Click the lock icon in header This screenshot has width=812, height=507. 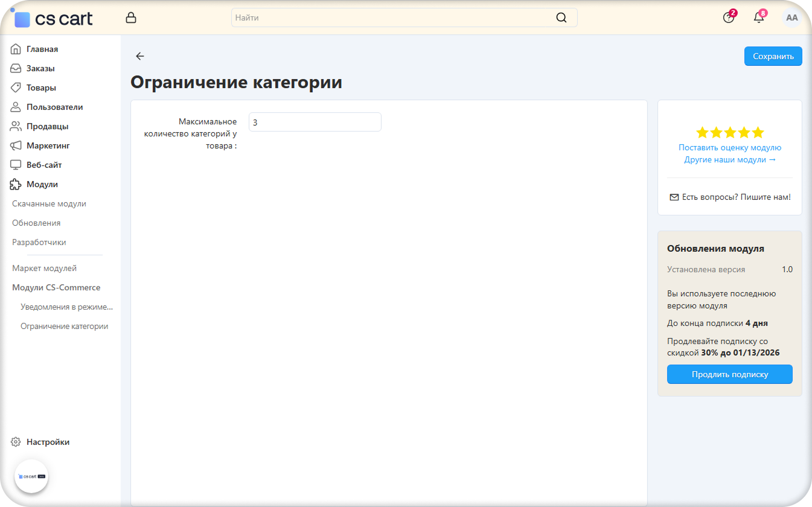(x=131, y=18)
